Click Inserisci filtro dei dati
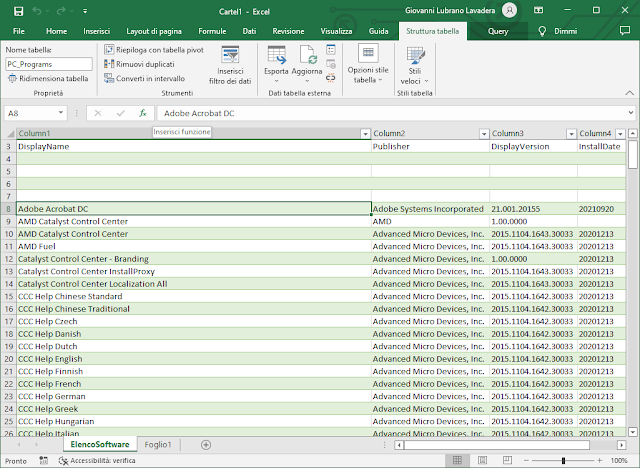Image resolution: width=640 pixels, height=468 pixels. pos(230,65)
